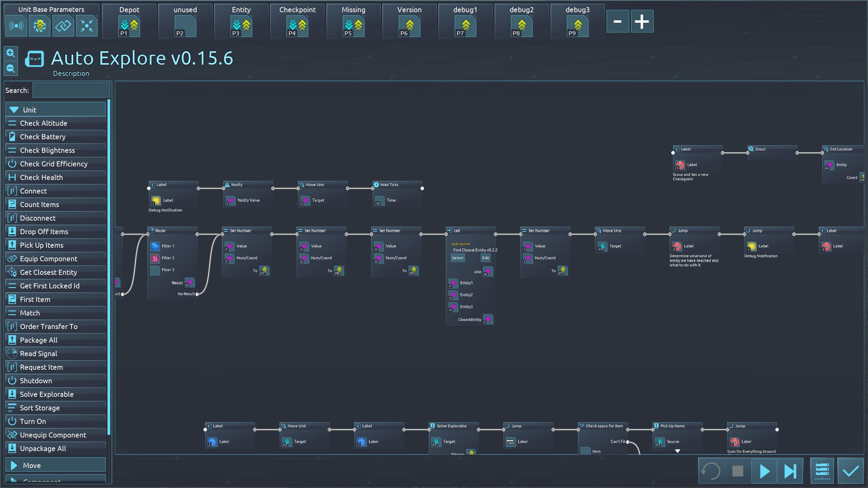Click the stop square button
868x488 pixels.
point(737,471)
